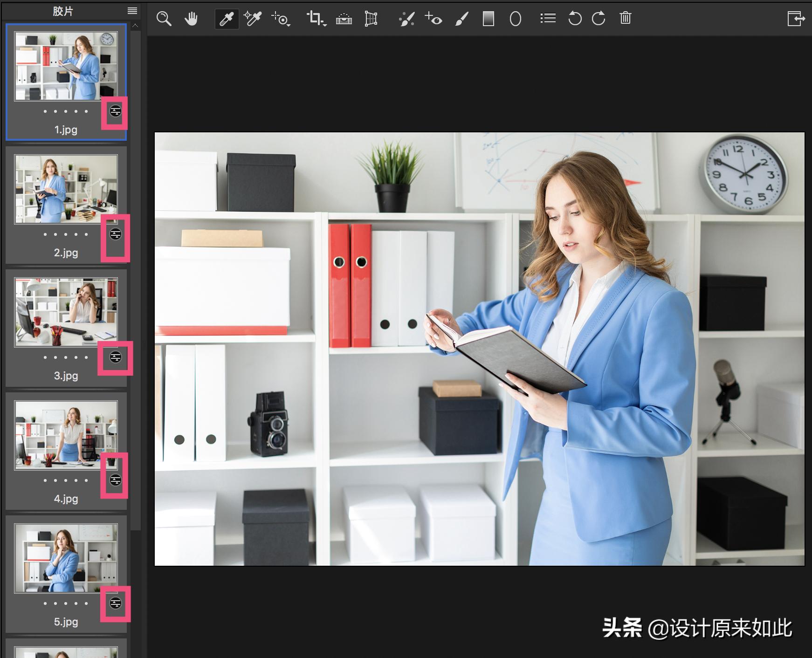Click the 3.jpg file name label

pos(66,376)
